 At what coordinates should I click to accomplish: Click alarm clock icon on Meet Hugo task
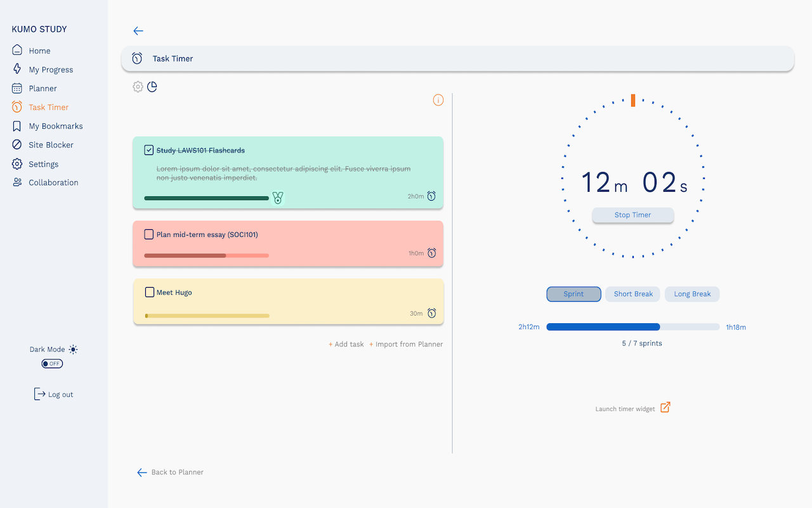coord(432,313)
